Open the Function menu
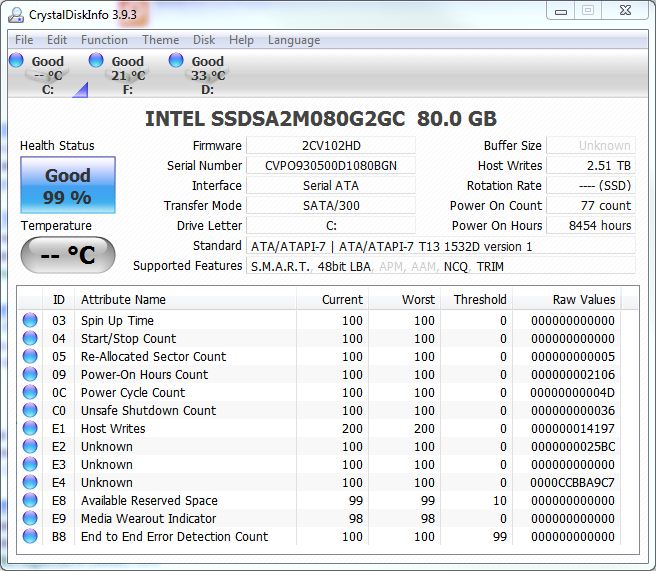Image resolution: width=656 pixels, height=571 pixels. (104, 40)
